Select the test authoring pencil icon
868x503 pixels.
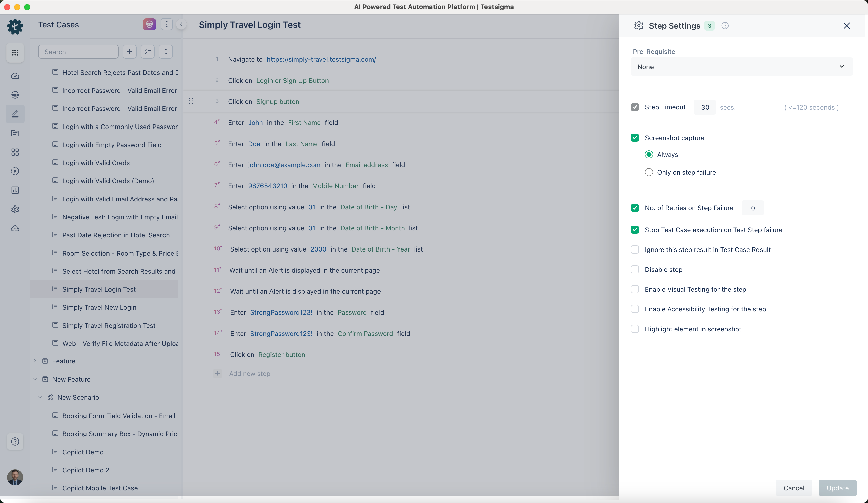click(x=15, y=114)
